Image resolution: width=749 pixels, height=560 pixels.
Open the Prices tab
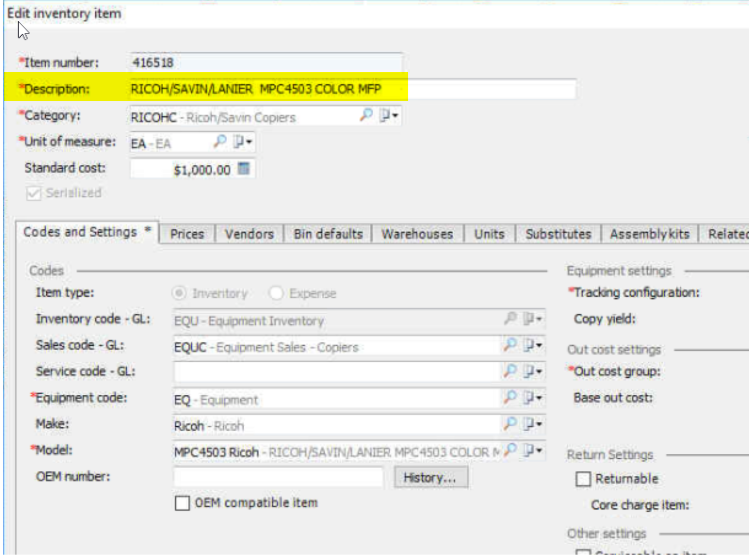coord(187,234)
